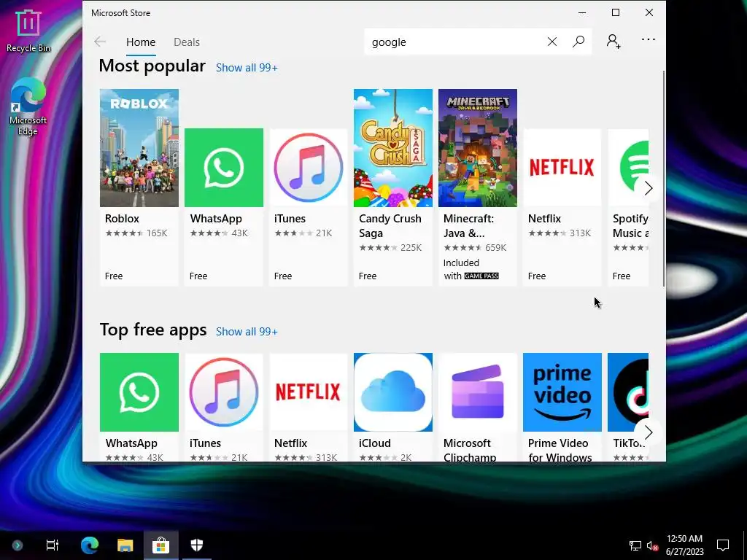The height and width of the screenshot is (560, 747).
Task: Open iTunes icon in Most popular row
Action: tap(309, 168)
